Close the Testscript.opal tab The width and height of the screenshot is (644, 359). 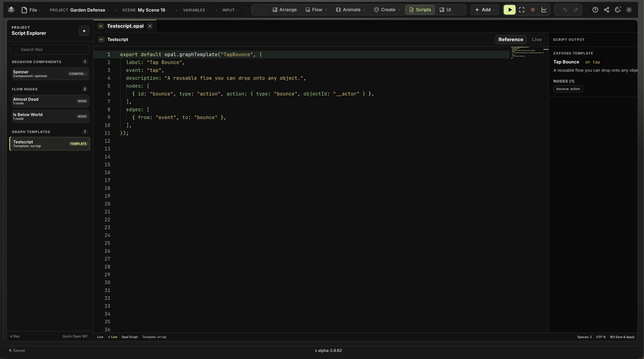tap(150, 26)
